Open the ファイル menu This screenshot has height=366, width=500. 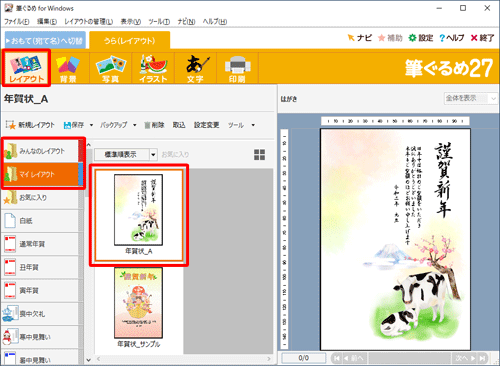coord(17,22)
